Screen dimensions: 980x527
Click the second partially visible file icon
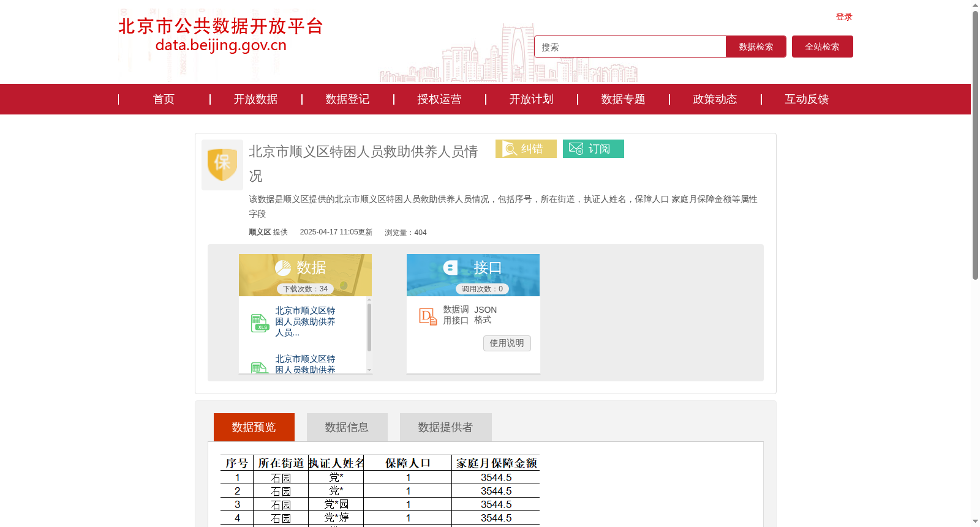click(x=260, y=368)
